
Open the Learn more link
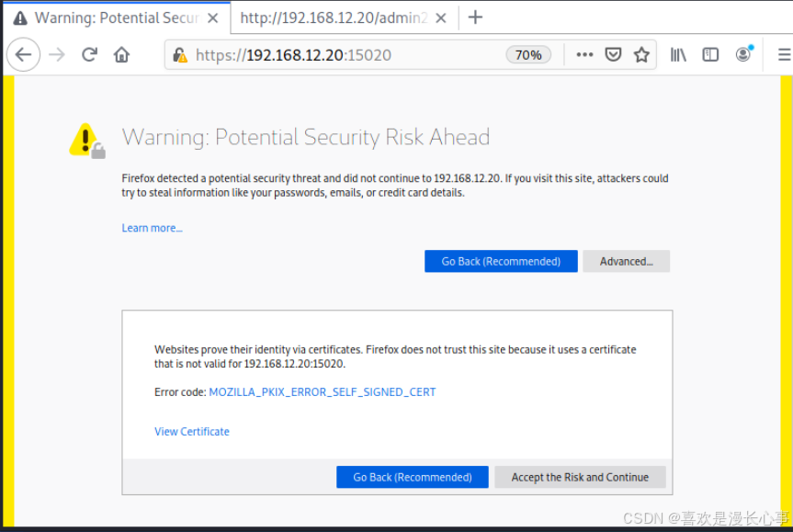(152, 228)
